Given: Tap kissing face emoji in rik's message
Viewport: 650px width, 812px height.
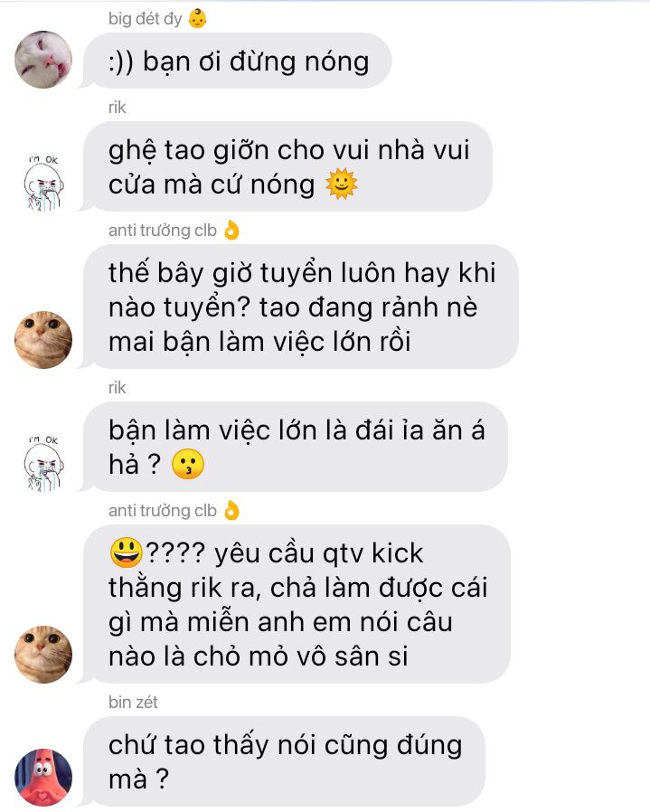Looking at the screenshot, I should 188,464.
